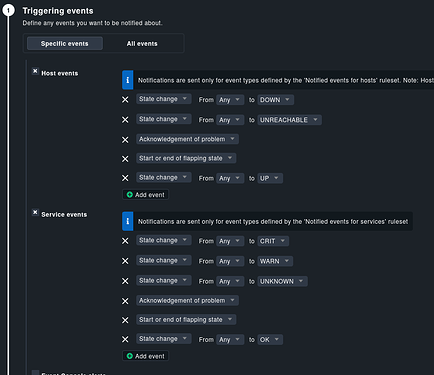Remove service event State change to CRIT
The height and width of the screenshot is (375, 434).
[125, 241]
